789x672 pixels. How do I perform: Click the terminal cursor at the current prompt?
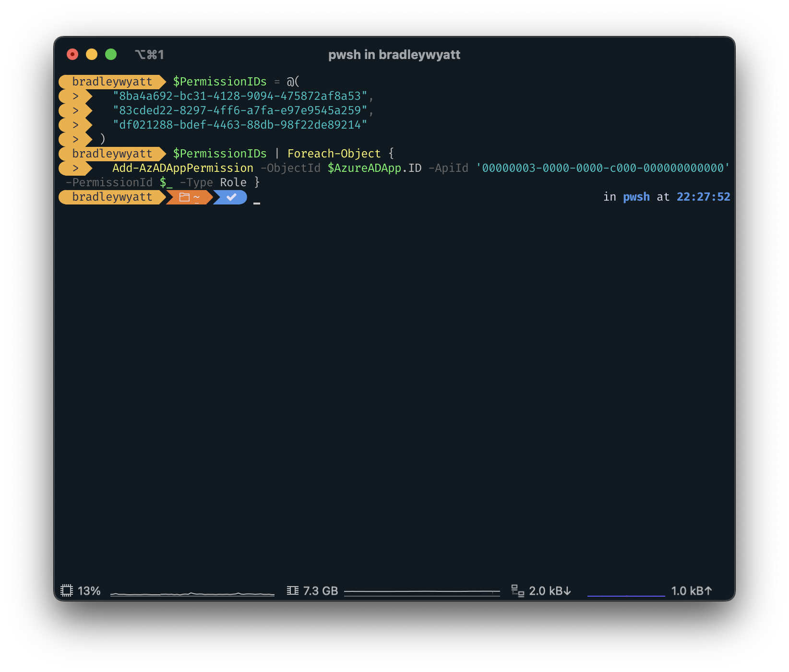click(x=257, y=203)
